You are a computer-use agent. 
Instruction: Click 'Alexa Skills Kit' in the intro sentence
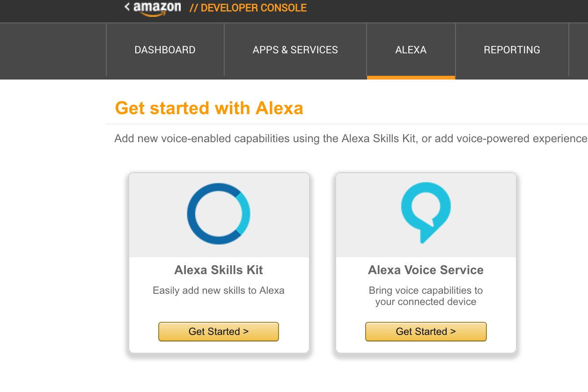point(379,139)
